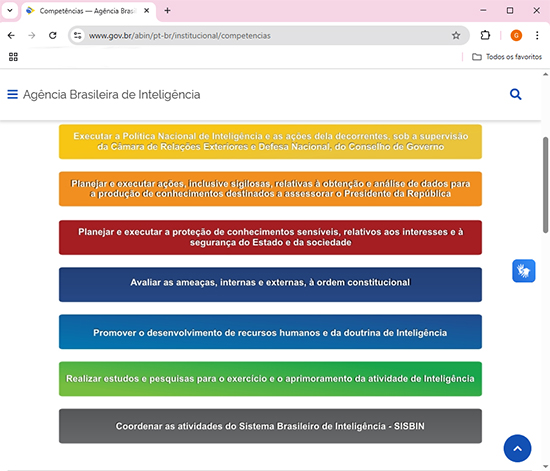Open the orange profile avatar
Viewport: 550px width, 471px height.
[516, 35]
